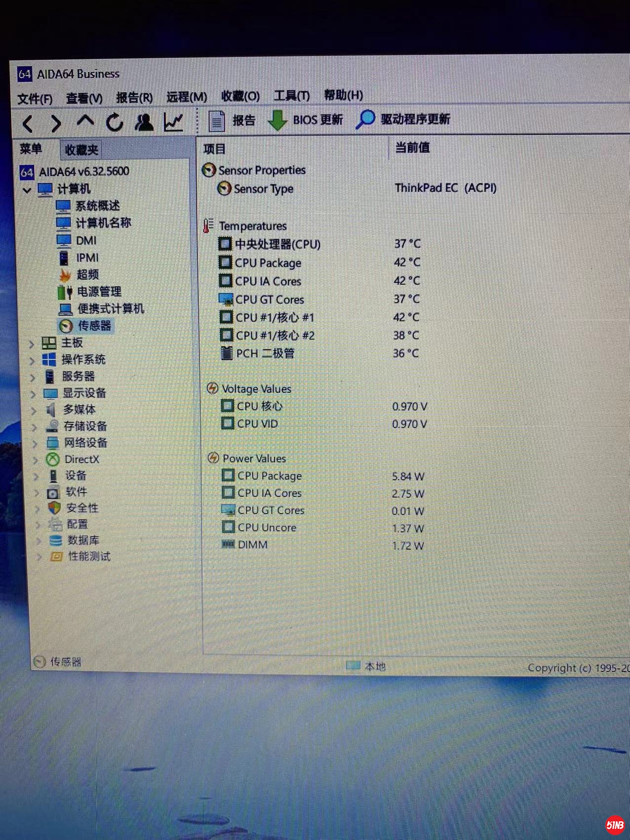Expand the 主板 tree node
Screen dimensions: 630x840
pyautogui.click(x=32, y=344)
